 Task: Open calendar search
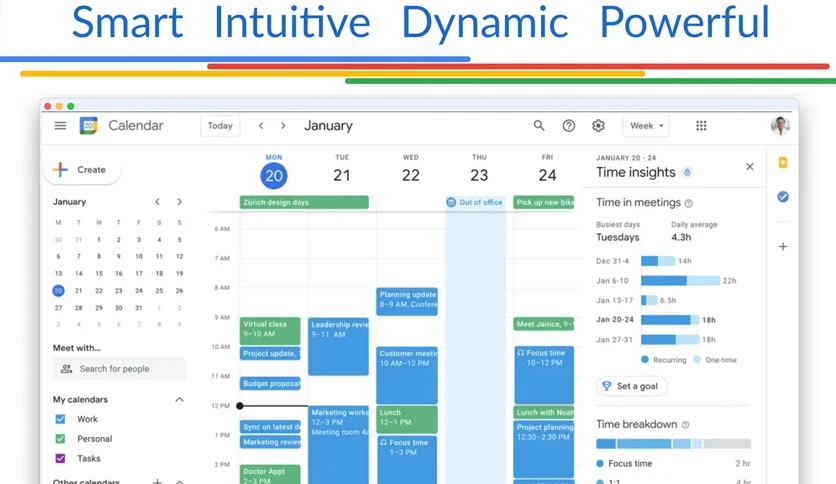(539, 126)
